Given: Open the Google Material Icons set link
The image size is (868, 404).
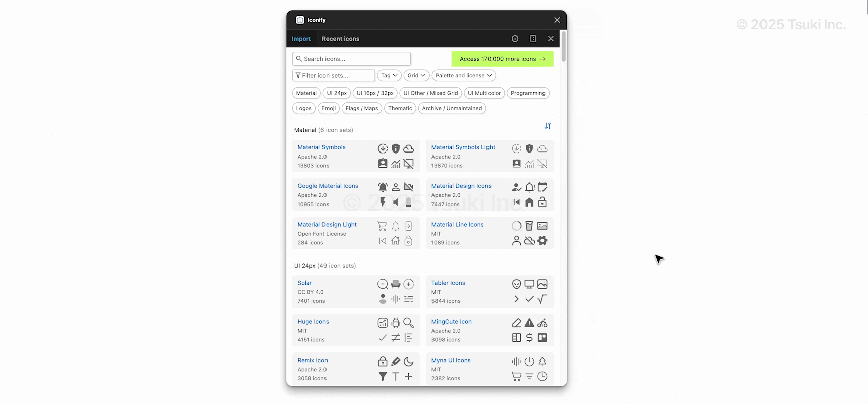Looking at the screenshot, I should 328,186.
